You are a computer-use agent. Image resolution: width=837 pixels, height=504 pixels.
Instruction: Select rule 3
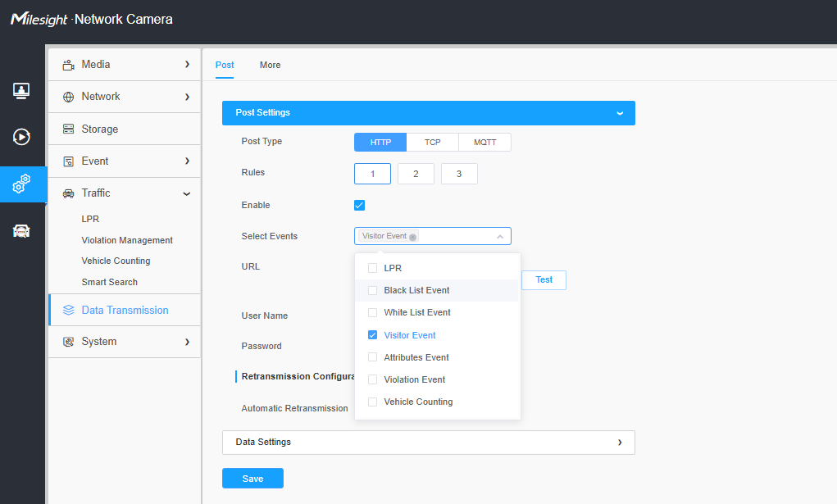tap(459, 174)
